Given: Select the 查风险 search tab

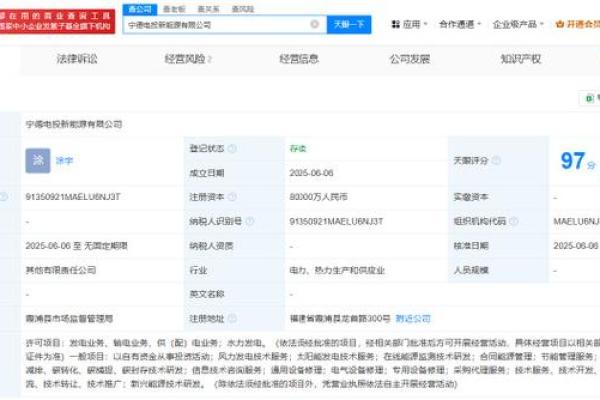Looking at the screenshot, I should click(x=243, y=9).
